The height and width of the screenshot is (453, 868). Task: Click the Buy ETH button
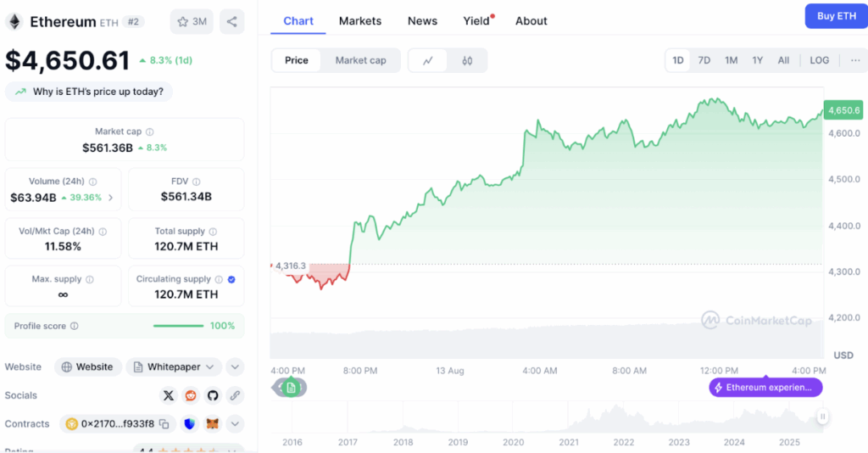(x=836, y=16)
